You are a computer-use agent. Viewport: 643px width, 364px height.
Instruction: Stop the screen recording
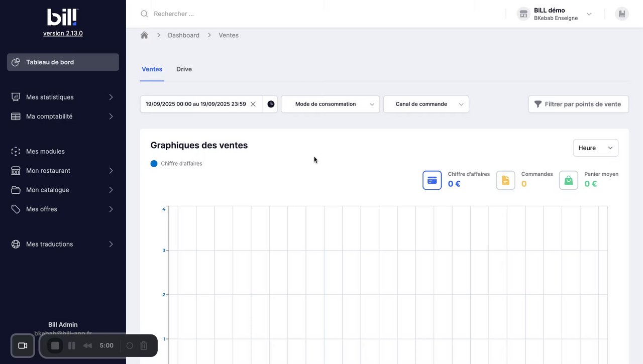[x=55, y=345]
